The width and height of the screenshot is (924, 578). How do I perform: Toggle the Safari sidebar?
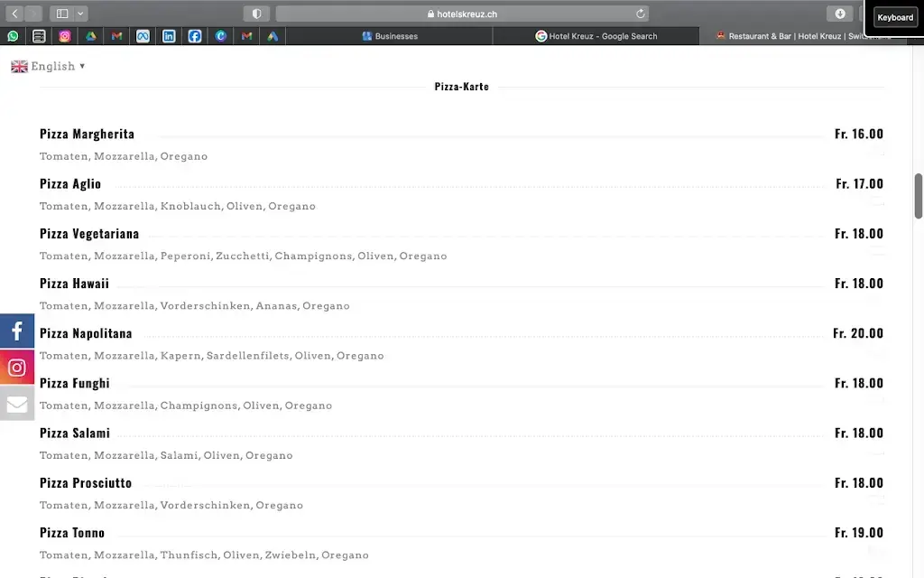(62, 14)
